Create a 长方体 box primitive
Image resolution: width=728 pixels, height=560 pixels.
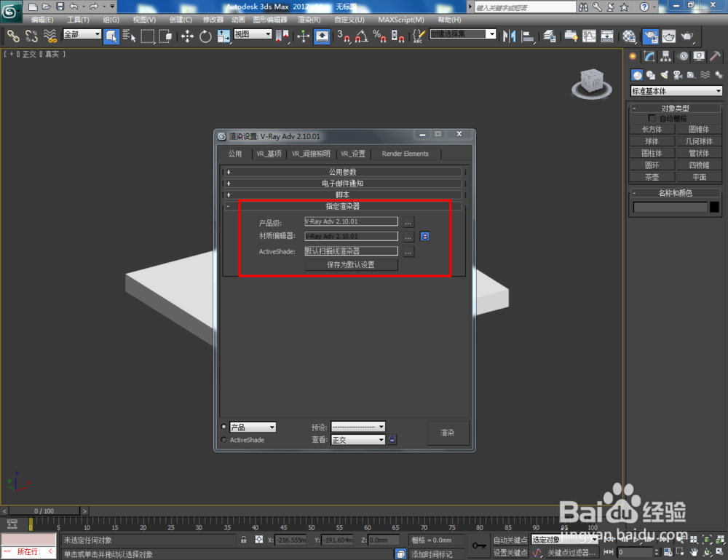652,130
